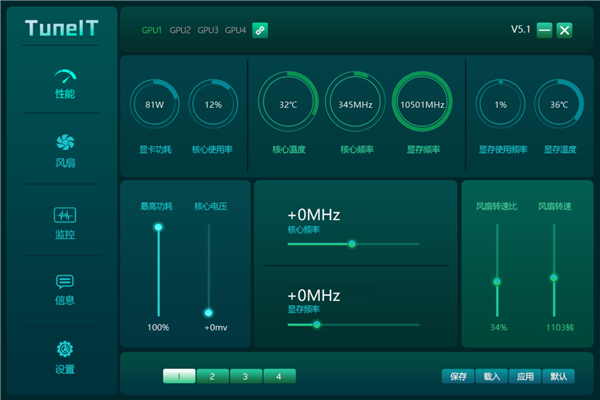Click the 核心温度 32℃ gauge
This screenshot has height=400, width=600.
[x=288, y=104]
